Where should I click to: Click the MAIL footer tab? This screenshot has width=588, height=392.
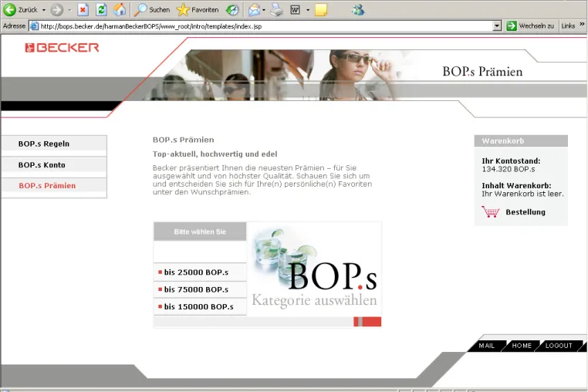click(486, 346)
